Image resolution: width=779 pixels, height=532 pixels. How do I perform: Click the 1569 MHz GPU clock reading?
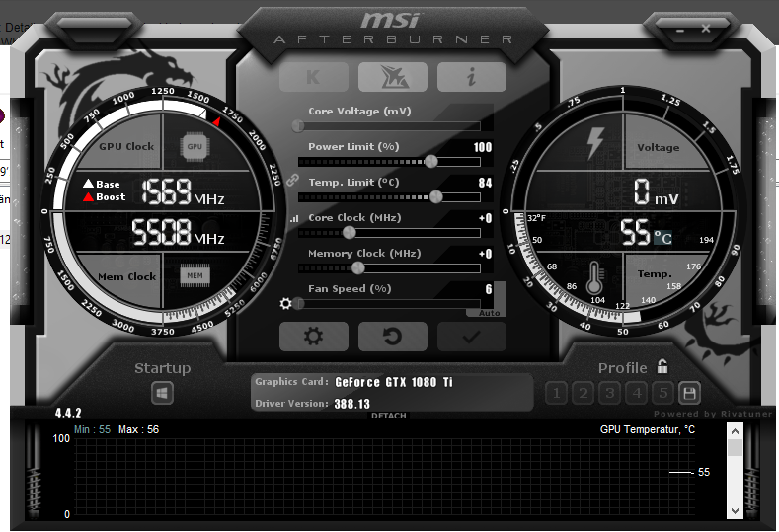184,191
